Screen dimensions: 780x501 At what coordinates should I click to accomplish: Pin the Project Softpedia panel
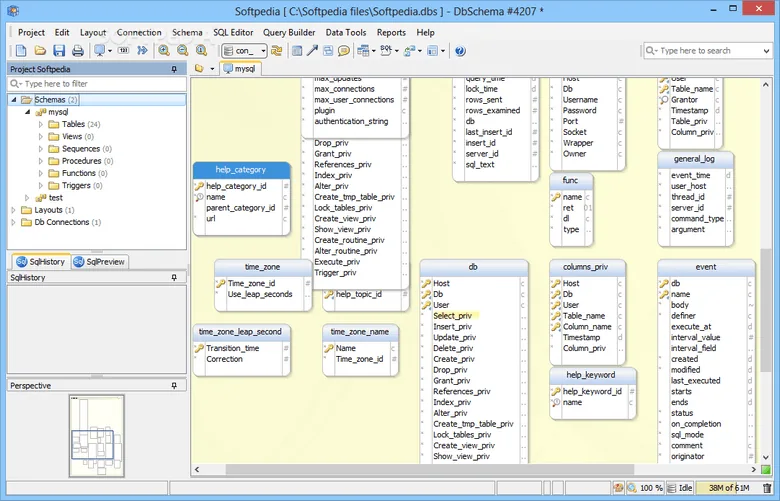(x=174, y=69)
